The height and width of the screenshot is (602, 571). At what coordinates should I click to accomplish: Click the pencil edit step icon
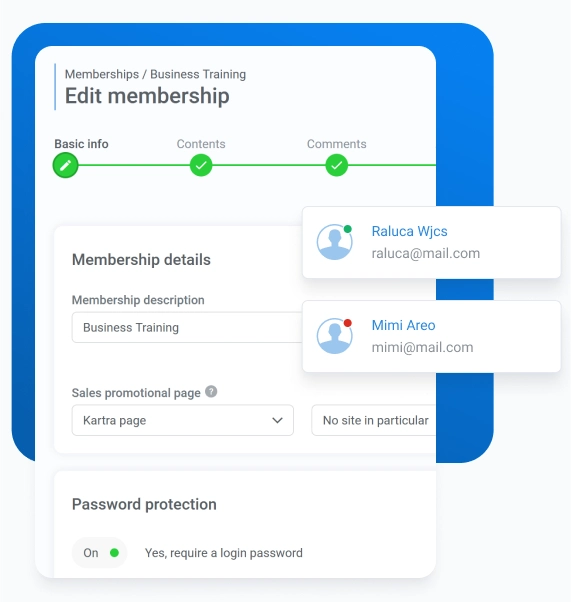65,165
